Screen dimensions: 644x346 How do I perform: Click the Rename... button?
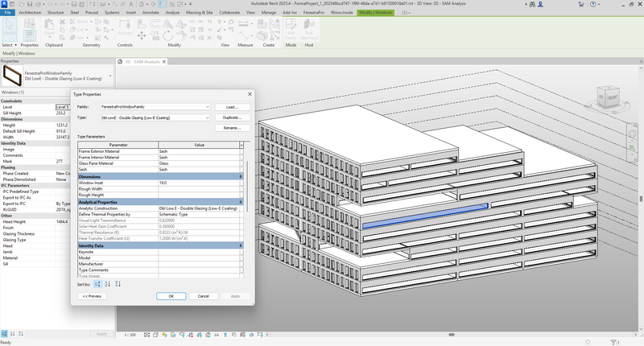click(233, 128)
